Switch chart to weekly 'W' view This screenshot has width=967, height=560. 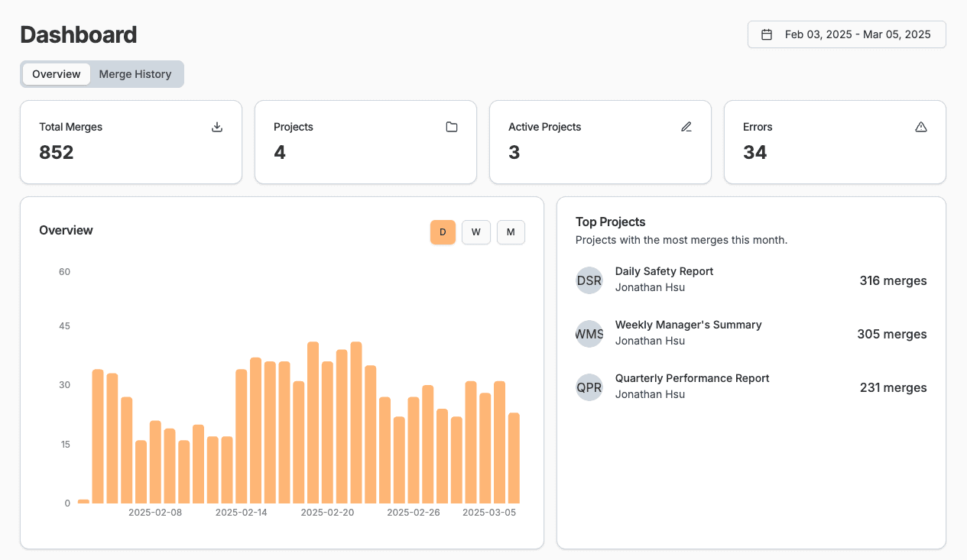pos(475,232)
